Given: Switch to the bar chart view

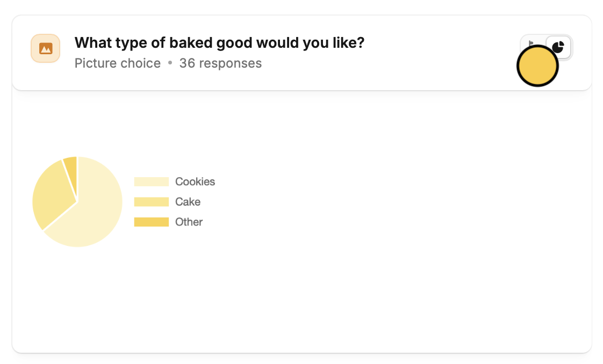Looking at the screenshot, I should [x=532, y=44].
